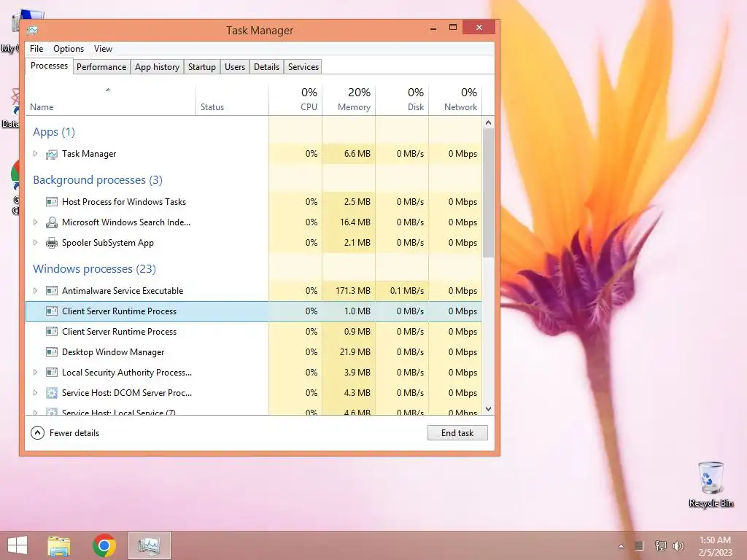Sort by the Memory column header
Viewport: 747px width, 560px height.
click(x=349, y=100)
